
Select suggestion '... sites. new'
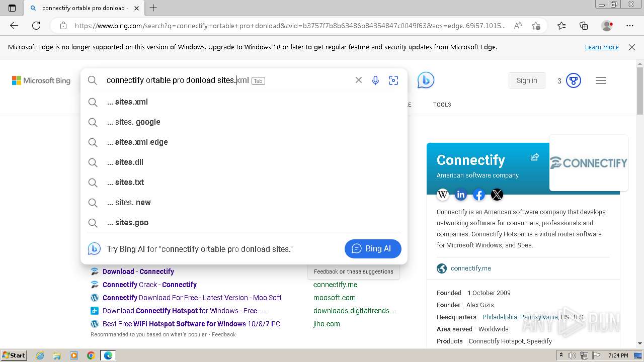point(244,202)
